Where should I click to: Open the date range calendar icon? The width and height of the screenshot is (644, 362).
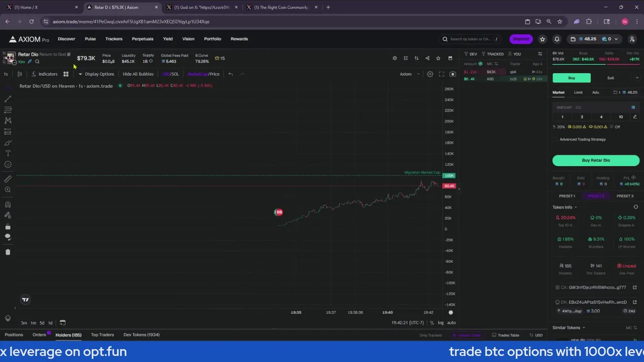click(x=62, y=323)
